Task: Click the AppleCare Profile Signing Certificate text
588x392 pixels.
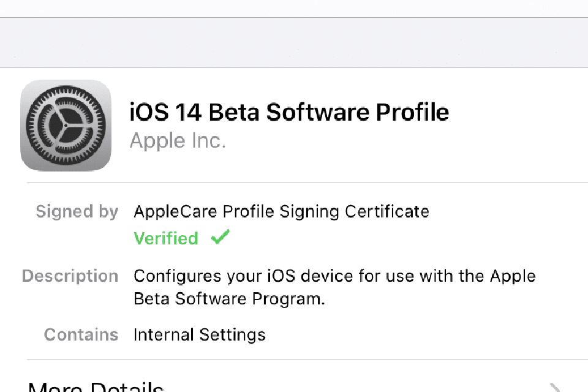Action: (281, 211)
